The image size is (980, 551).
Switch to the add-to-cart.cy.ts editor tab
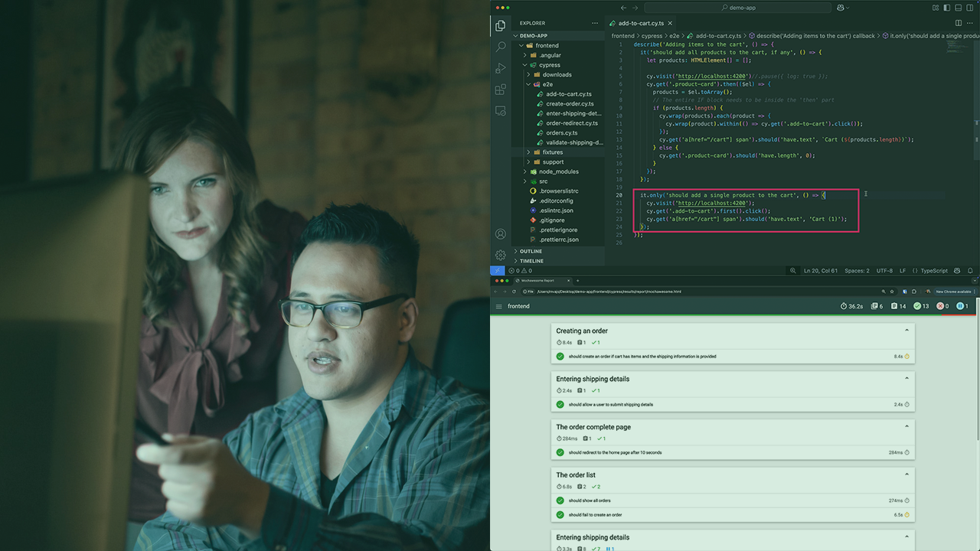click(x=640, y=23)
